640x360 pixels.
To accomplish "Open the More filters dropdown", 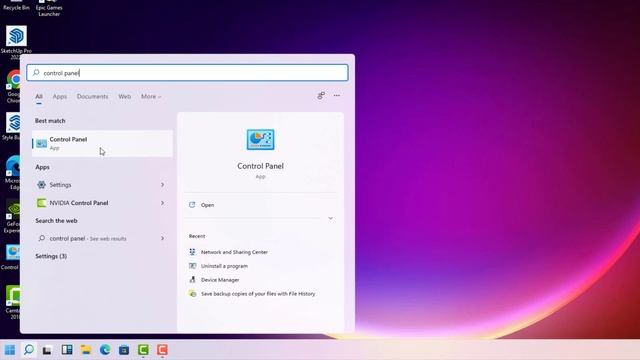I will coord(151,97).
